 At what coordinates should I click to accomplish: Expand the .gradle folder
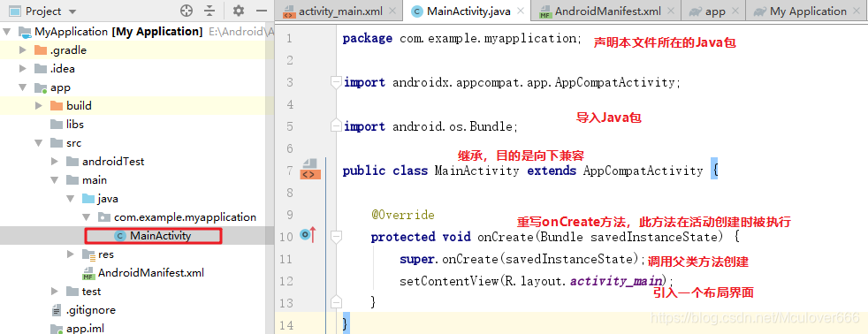click(x=23, y=50)
